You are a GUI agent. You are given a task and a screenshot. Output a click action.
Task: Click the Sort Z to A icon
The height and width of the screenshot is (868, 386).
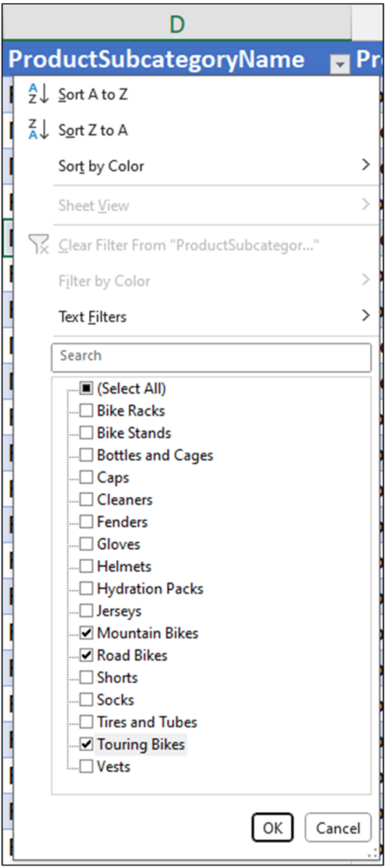tap(38, 130)
